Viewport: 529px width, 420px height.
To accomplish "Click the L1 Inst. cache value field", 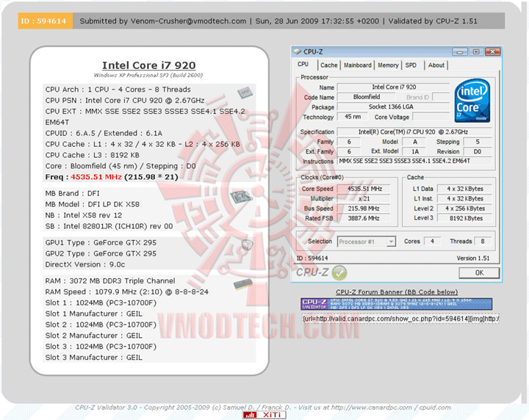I will point(465,198).
